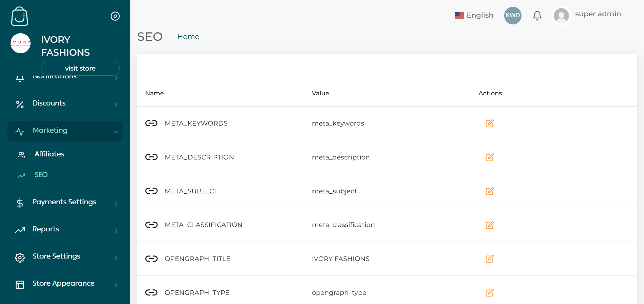This screenshot has height=304, width=644.
Task: Click the shopping bag logo icon
Action: [20, 16]
